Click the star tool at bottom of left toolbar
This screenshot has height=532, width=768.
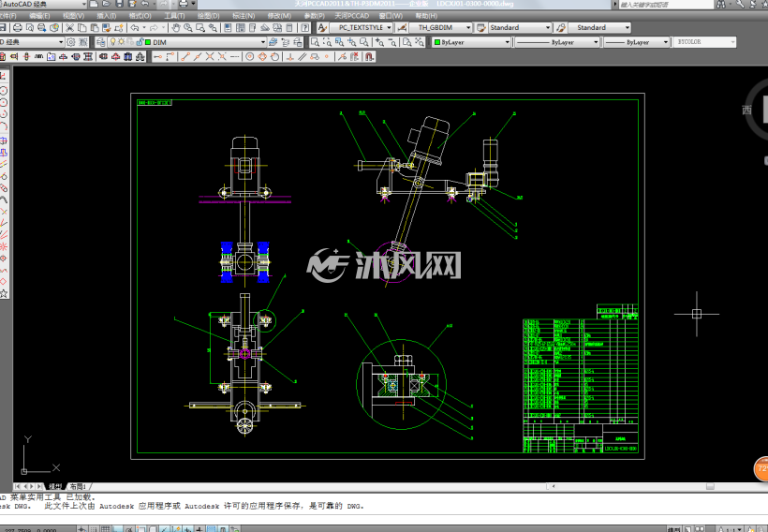(x=4, y=294)
